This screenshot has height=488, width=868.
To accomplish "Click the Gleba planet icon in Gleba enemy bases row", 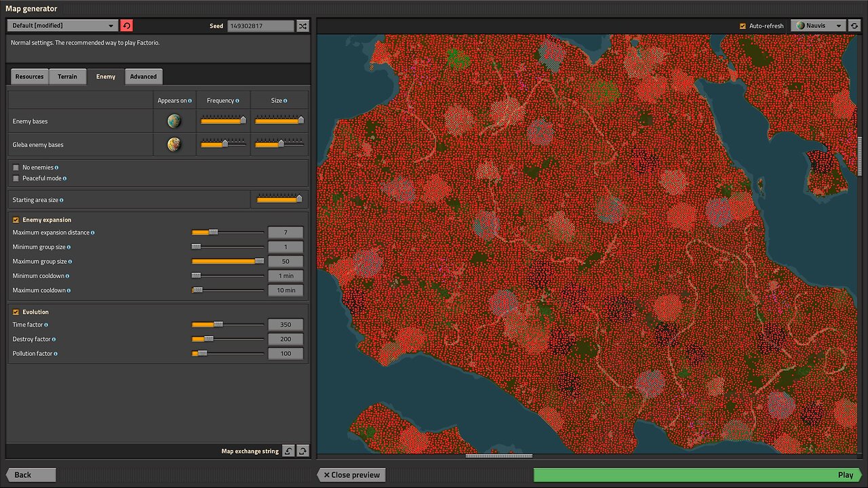I will coord(174,144).
